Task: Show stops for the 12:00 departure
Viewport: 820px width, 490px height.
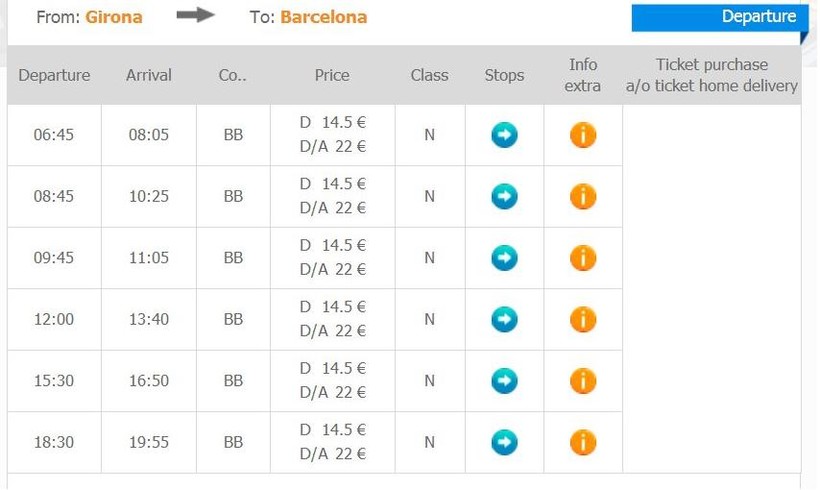Action: click(505, 319)
